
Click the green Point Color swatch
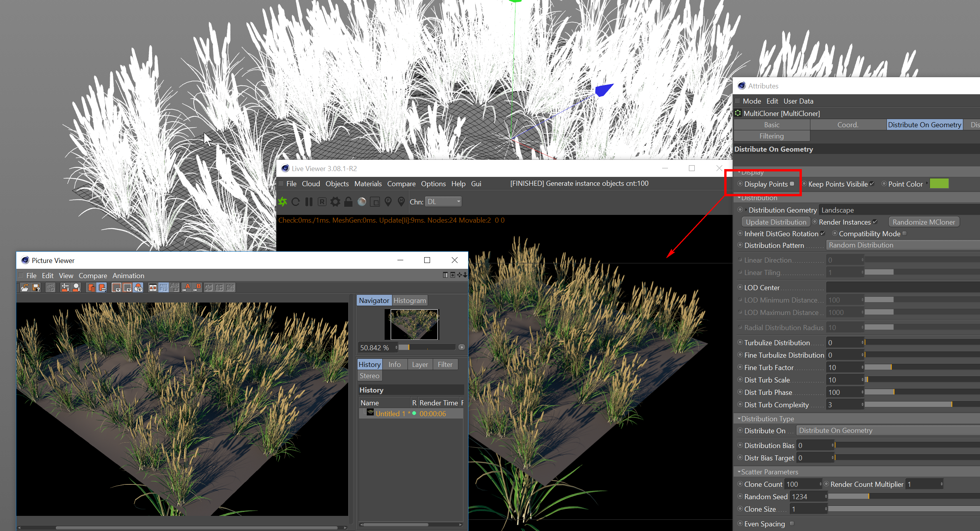tap(939, 184)
